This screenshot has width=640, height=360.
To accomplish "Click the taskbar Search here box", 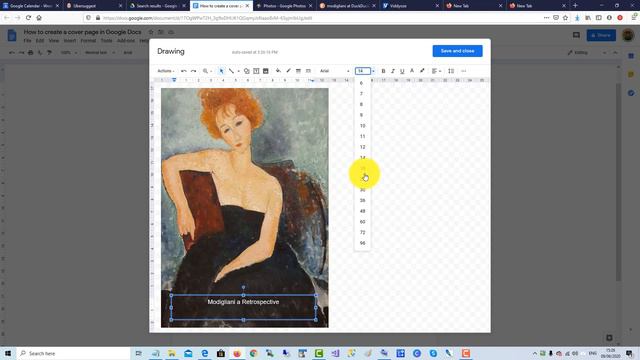I will coord(73,353).
